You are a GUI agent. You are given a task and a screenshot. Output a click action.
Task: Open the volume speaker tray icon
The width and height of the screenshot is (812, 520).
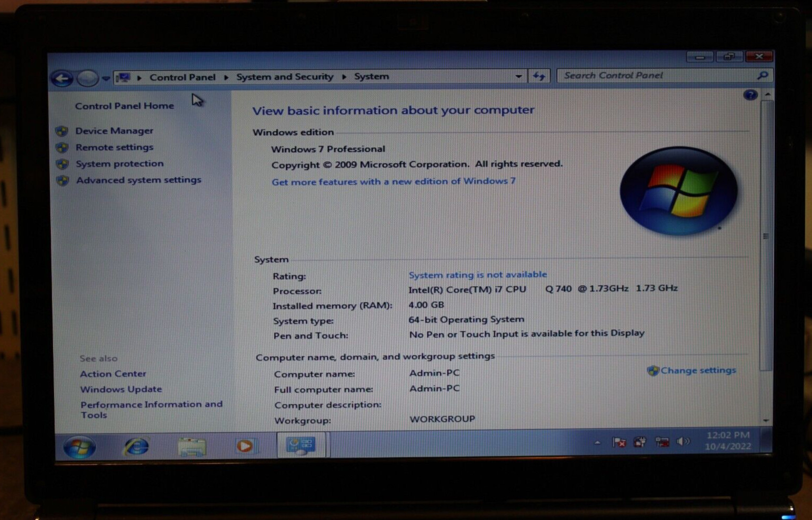(x=683, y=441)
